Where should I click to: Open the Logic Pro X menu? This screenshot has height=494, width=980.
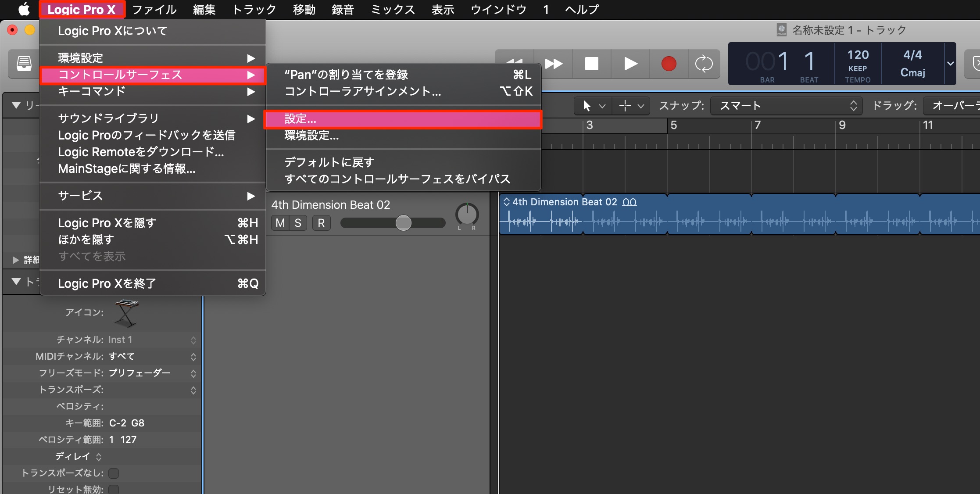click(x=82, y=9)
